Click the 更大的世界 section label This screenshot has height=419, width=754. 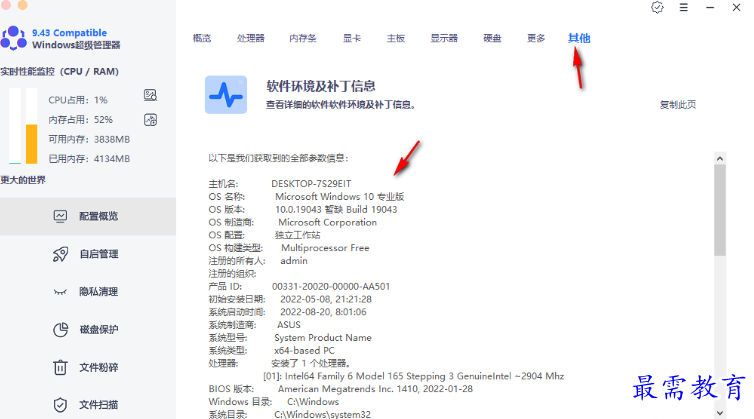pyautogui.click(x=23, y=180)
